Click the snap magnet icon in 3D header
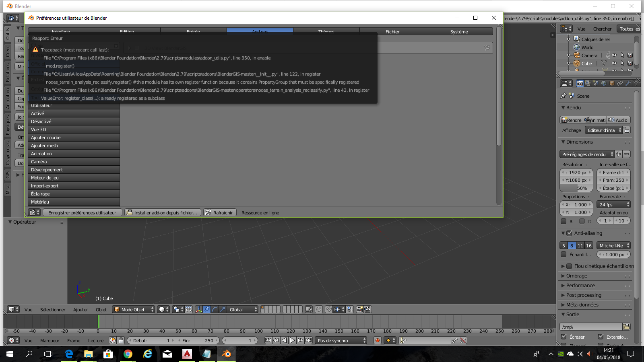This screenshot has height=362, width=644. [x=329, y=309]
